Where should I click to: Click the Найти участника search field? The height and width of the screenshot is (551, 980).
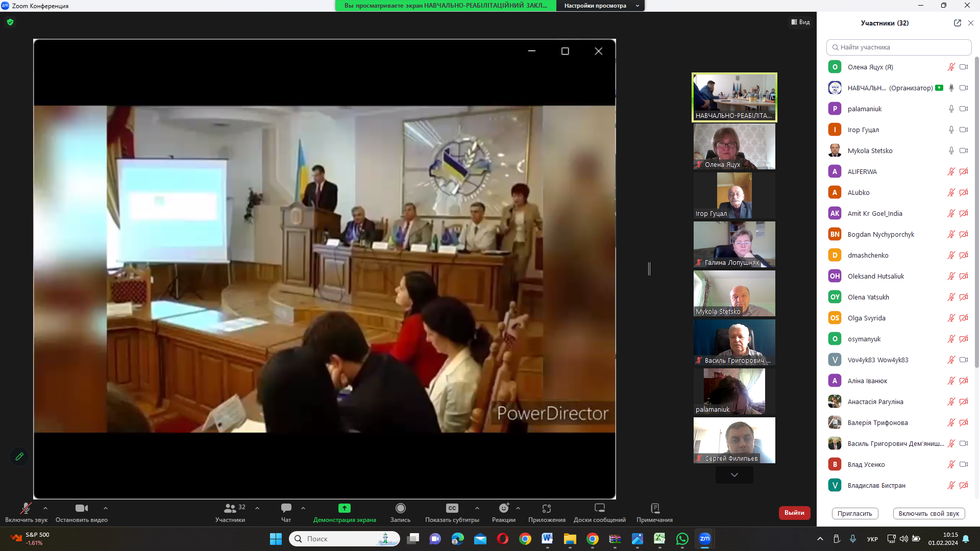(x=898, y=47)
